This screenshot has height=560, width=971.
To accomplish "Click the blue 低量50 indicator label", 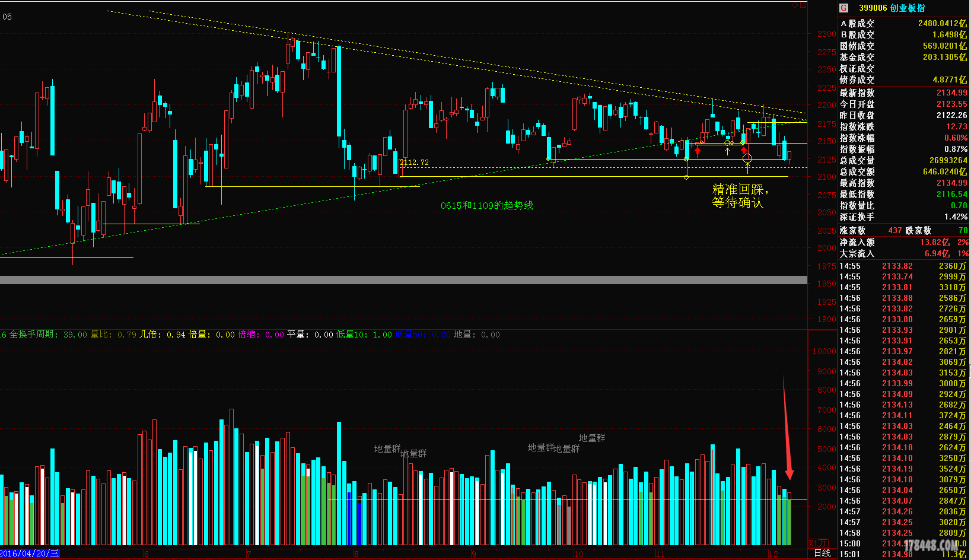I will tap(410, 335).
